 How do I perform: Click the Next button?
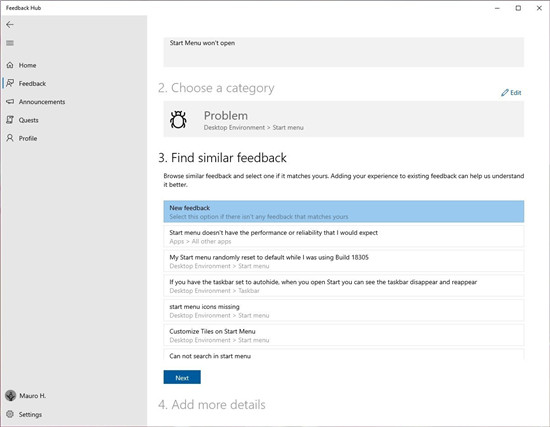[x=182, y=377]
